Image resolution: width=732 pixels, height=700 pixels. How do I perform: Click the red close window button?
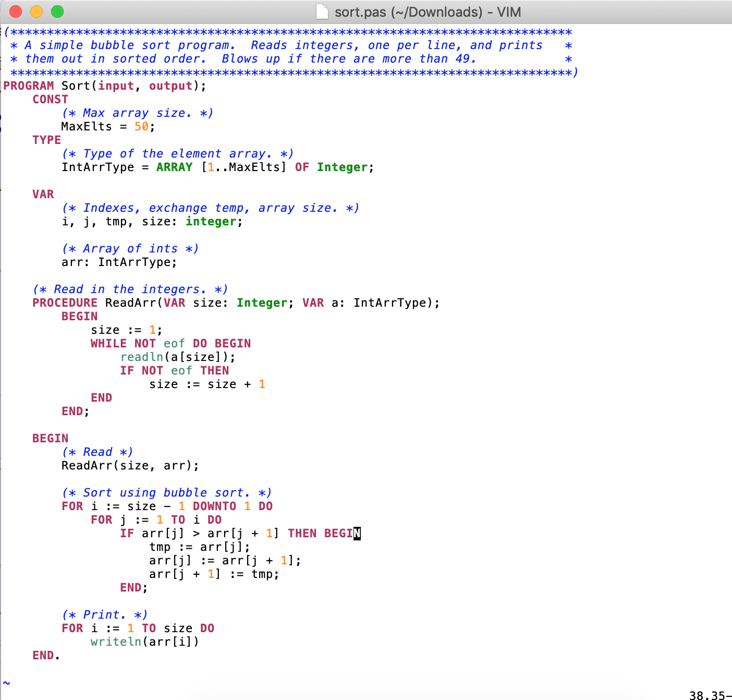pyautogui.click(x=16, y=11)
